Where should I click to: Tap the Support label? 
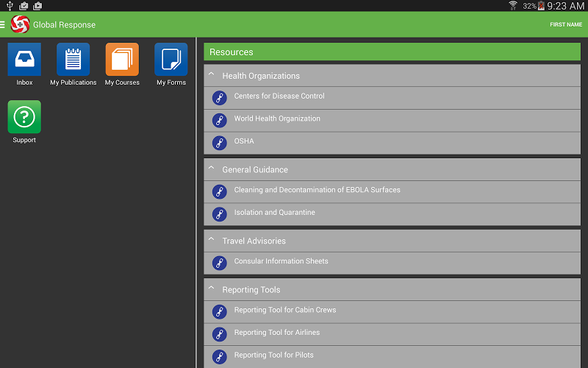24,140
